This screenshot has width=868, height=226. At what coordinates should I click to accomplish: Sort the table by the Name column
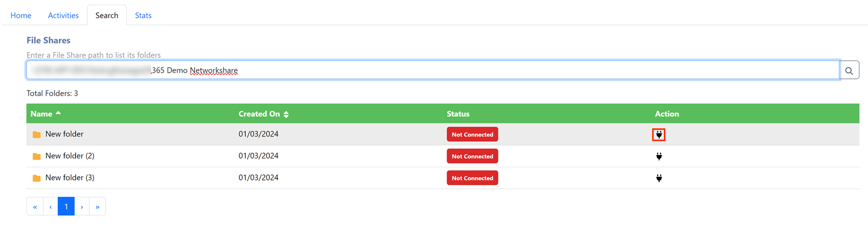(x=45, y=114)
